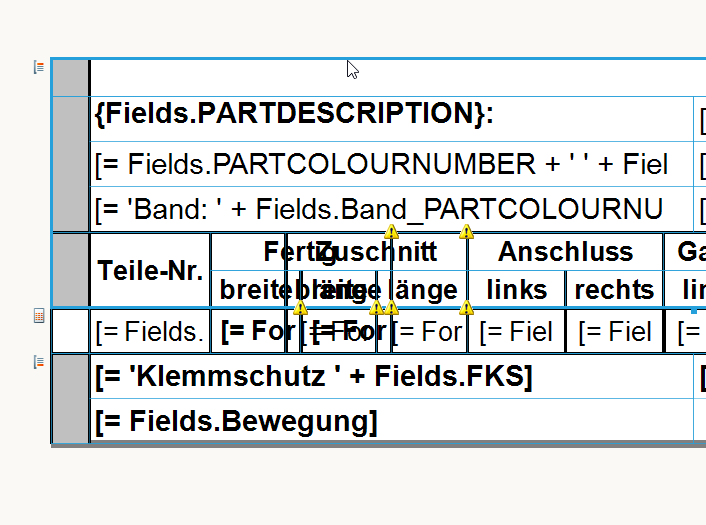Viewport: 706px width, 525px height.
Task: Click warning triangle above Zuschnitt header
Action: (x=391, y=232)
